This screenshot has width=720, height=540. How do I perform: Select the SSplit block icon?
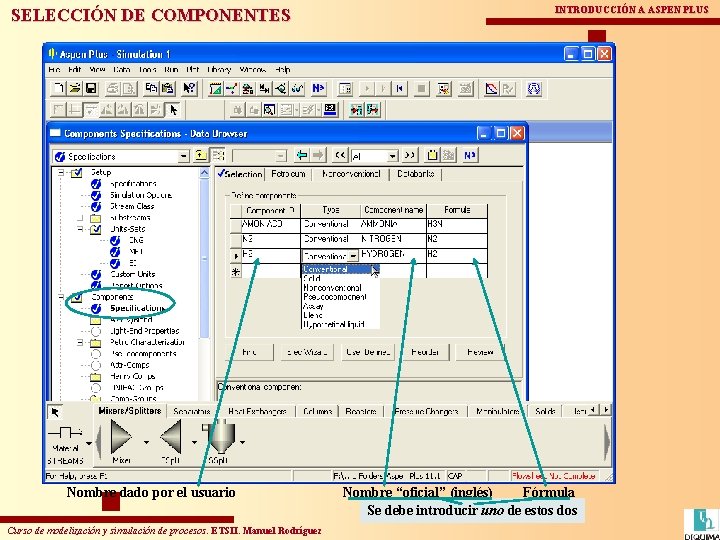pos(220,436)
